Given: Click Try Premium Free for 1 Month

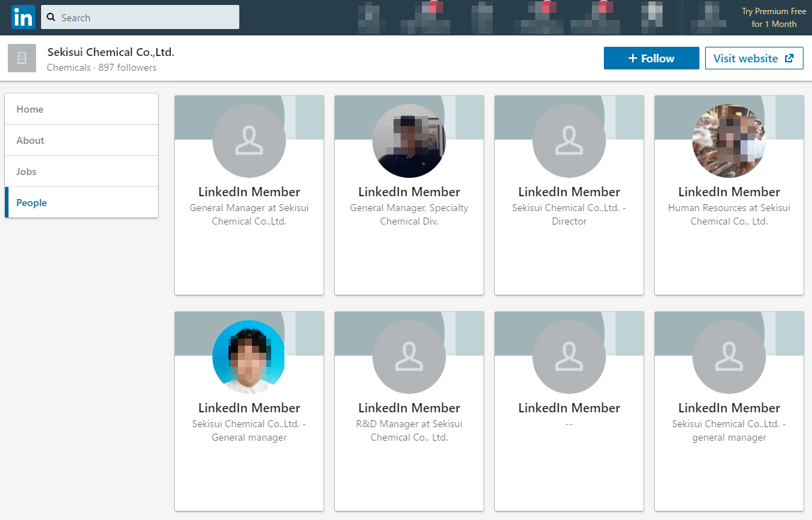Looking at the screenshot, I should click(774, 18).
